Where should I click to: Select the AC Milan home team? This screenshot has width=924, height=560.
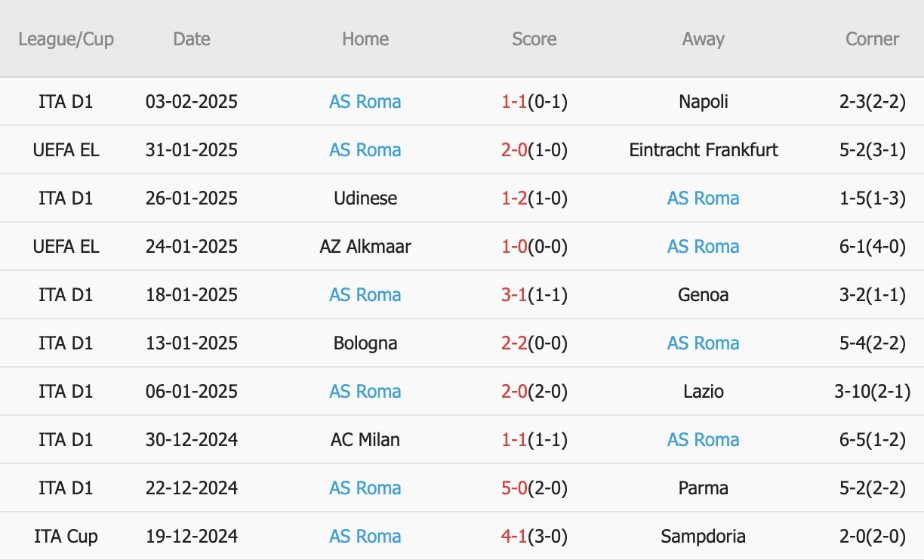[365, 440]
